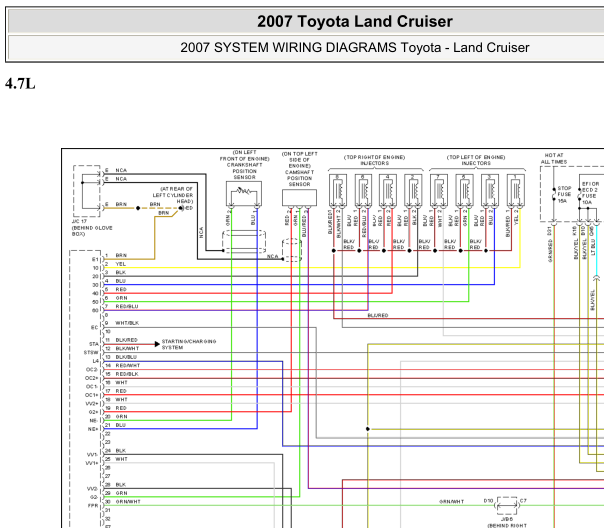This screenshot has height=528, width=604.
Task: Click pin '9 WHT/BLK' wire label
Action: pos(122,323)
